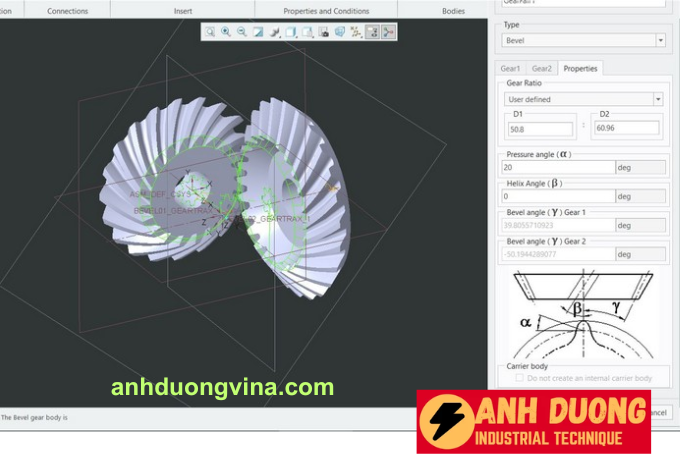Open the Connections ribbon group

coord(67,11)
